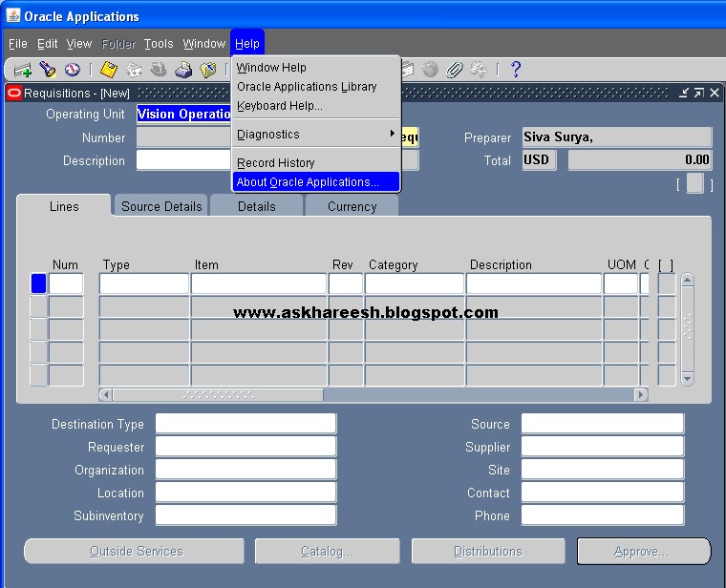Click the Find flashlight icon
The width and height of the screenshot is (726, 588).
[47, 70]
